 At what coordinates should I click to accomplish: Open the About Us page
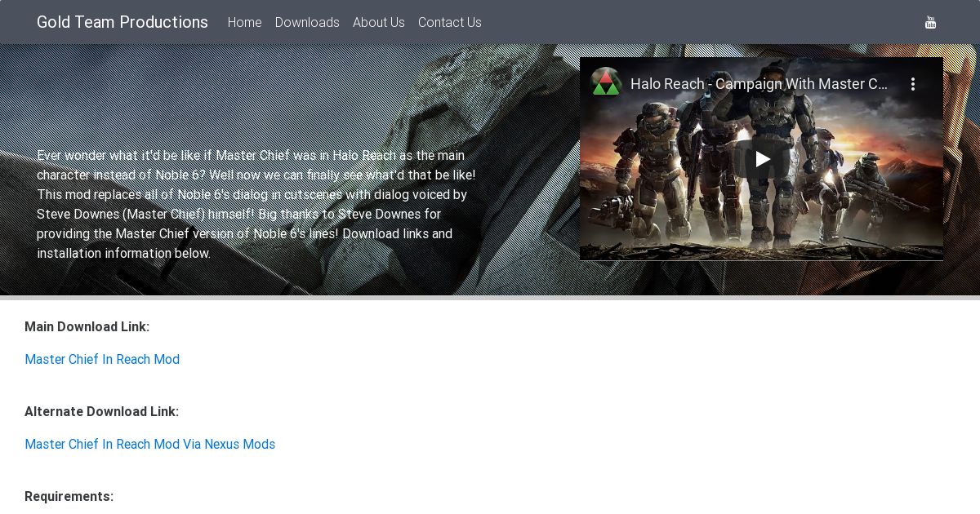(379, 22)
